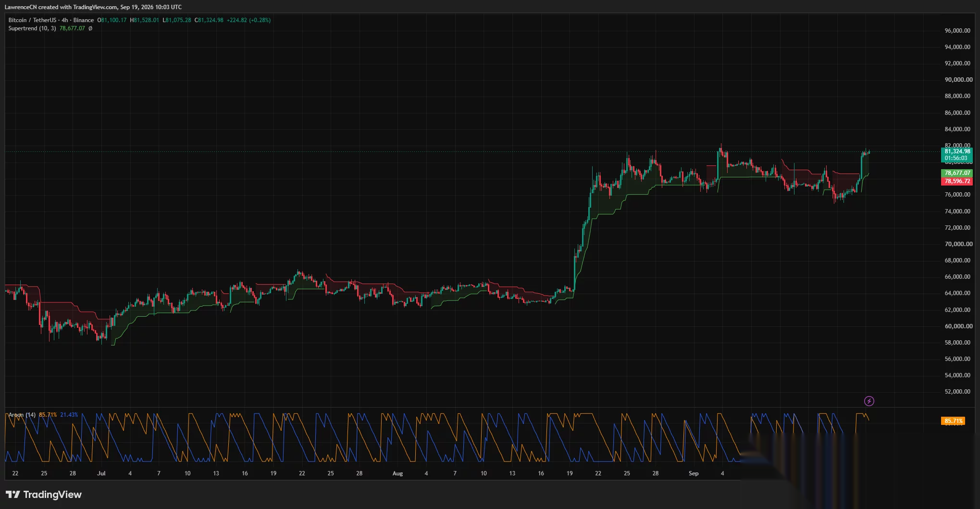Click the 90,000.00 price axis label
This screenshot has width=980, height=509.
(x=958, y=79)
